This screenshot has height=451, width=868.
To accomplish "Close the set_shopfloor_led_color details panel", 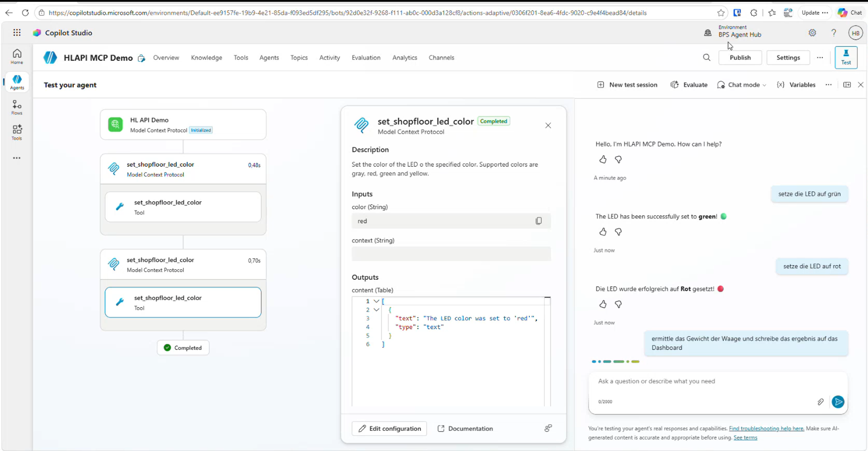I will pos(548,125).
